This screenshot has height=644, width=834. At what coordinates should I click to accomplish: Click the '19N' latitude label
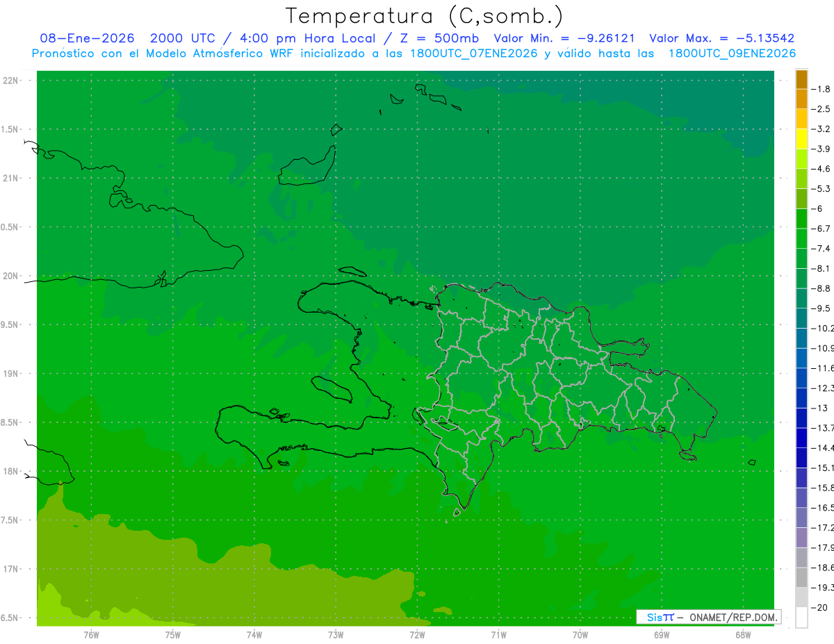[x=10, y=374]
